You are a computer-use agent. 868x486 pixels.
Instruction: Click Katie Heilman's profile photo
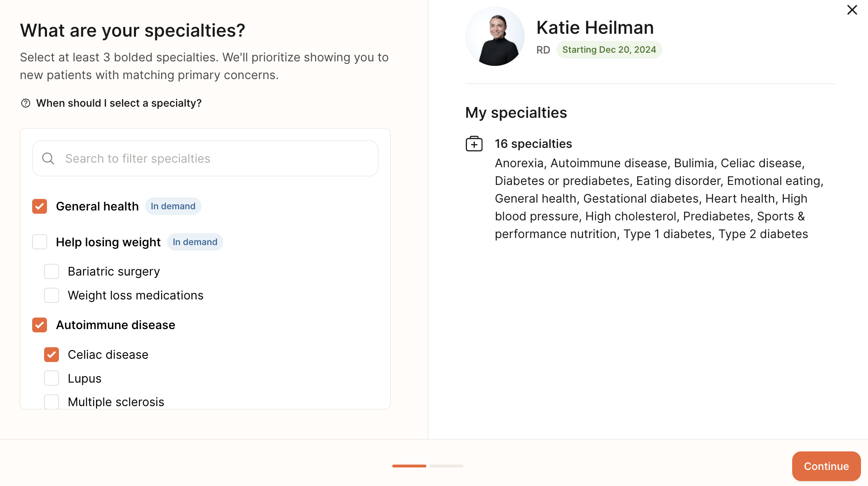tap(495, 36)
